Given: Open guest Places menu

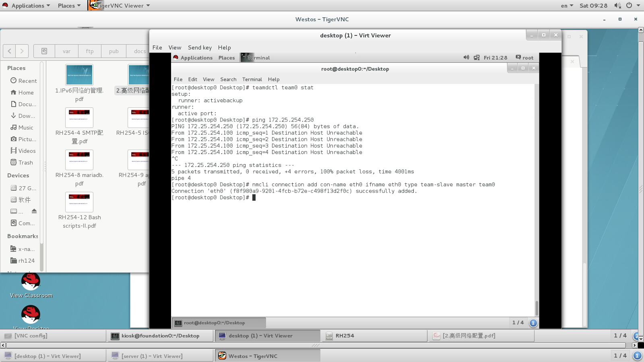Looking at the screenshot, I should point(227,58).
